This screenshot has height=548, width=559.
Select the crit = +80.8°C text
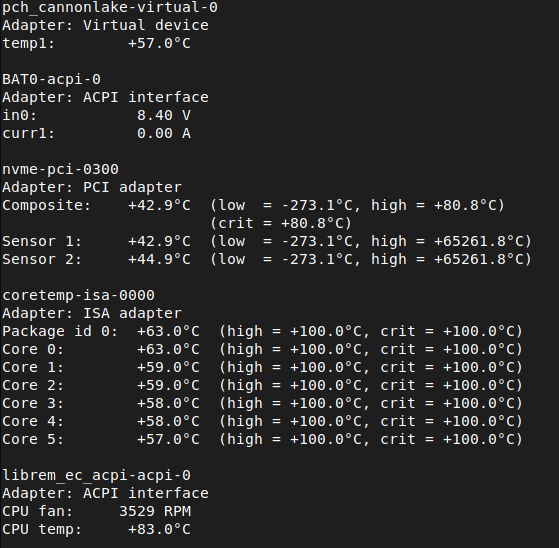click(281, 224)
